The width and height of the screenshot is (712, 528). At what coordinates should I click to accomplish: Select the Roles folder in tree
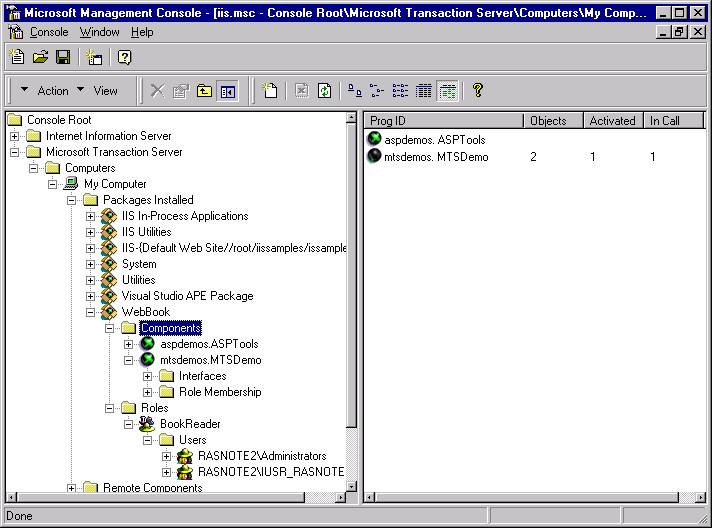pos(154,408)
